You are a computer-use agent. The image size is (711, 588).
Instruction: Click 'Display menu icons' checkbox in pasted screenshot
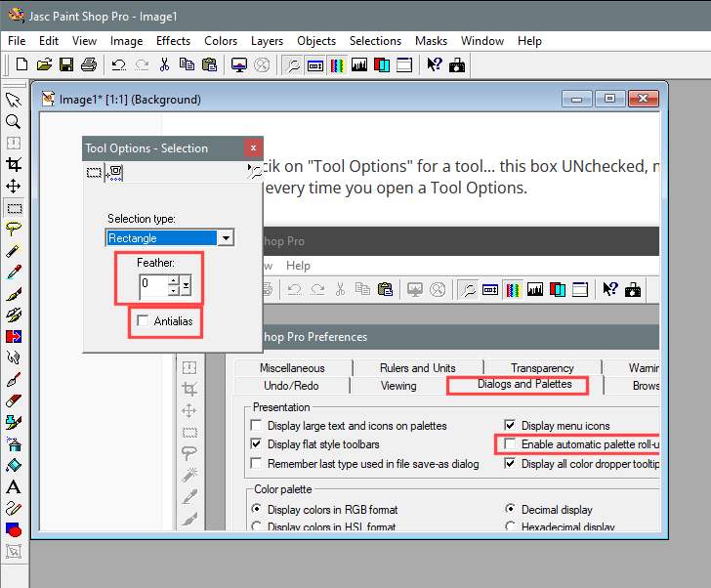pos(510,425)
